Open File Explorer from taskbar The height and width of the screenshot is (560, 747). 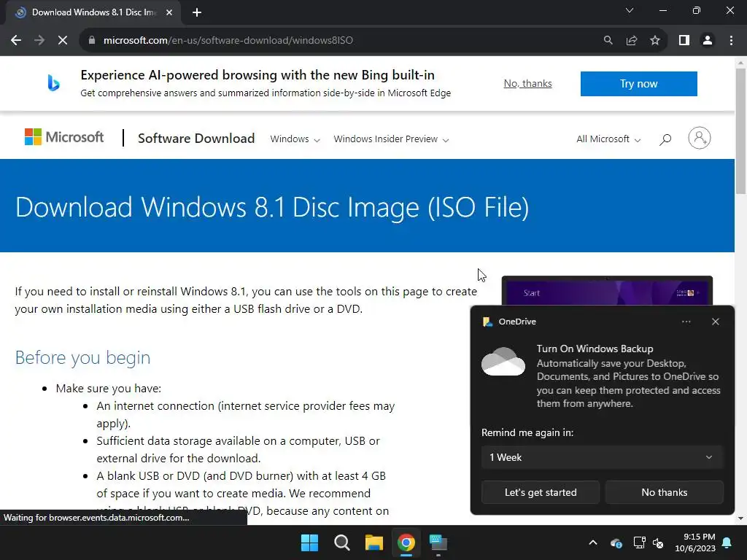(374, 542)
